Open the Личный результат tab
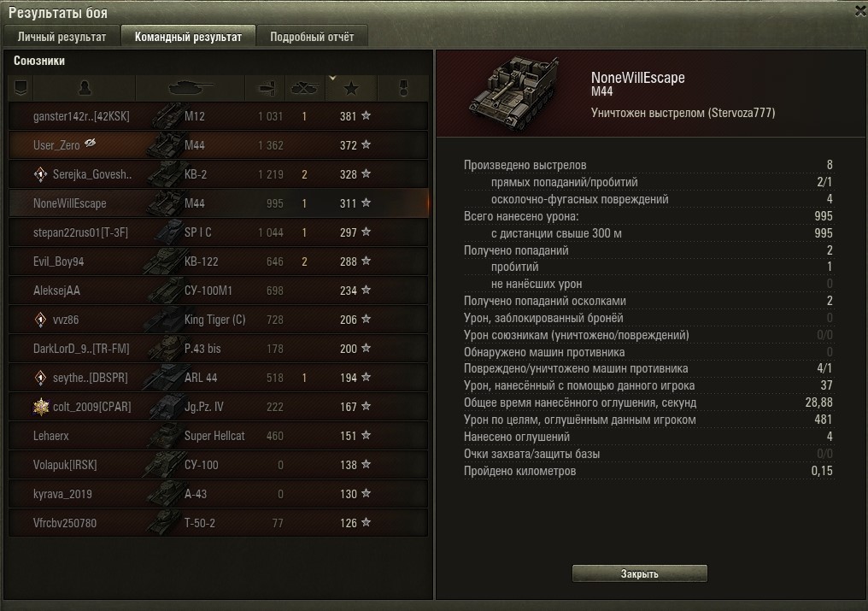The image size is (868, 611). [x=62, y=37]
